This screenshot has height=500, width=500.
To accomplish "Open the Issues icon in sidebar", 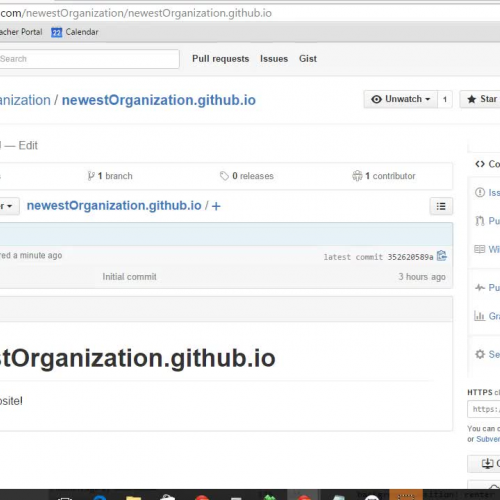I will point(480,192).
